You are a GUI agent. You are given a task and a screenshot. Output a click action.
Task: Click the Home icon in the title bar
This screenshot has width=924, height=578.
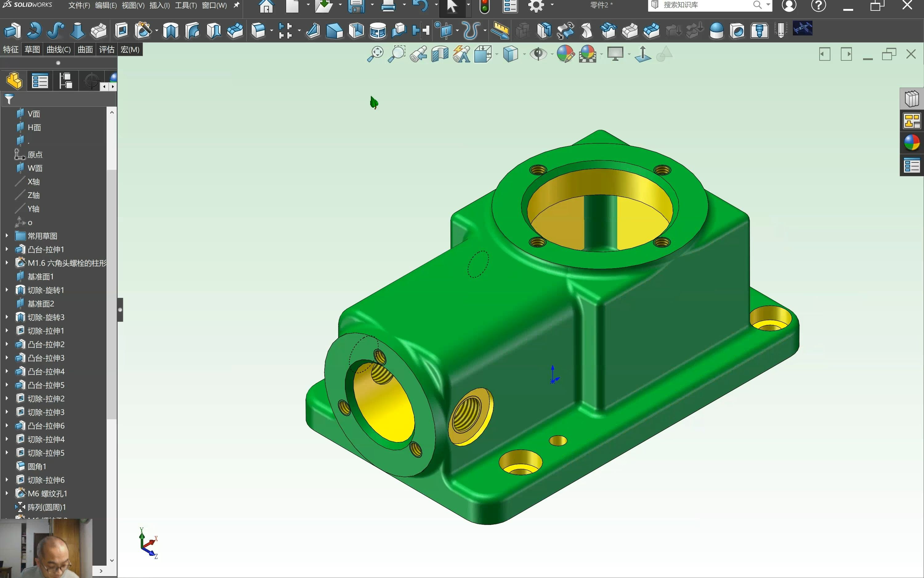pos(266,6)
